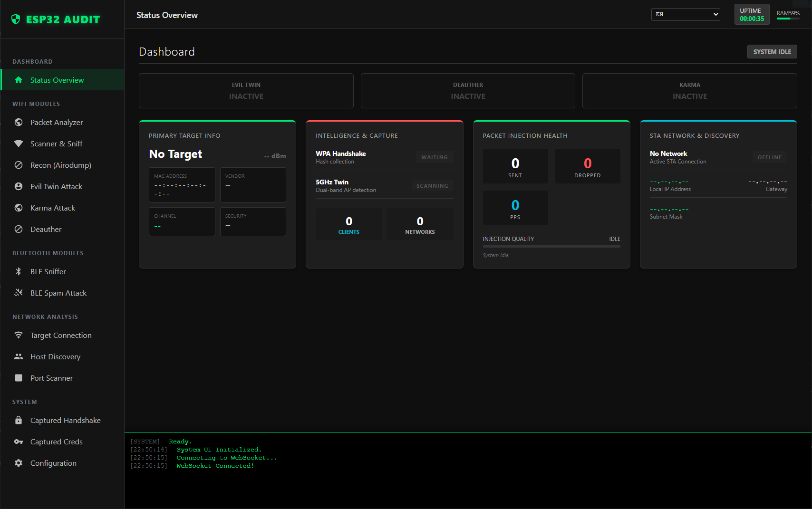812x509 pixels.
Task: Go to Packet Analyzer page
Action: pyautogui.click(x=63, y=122)
